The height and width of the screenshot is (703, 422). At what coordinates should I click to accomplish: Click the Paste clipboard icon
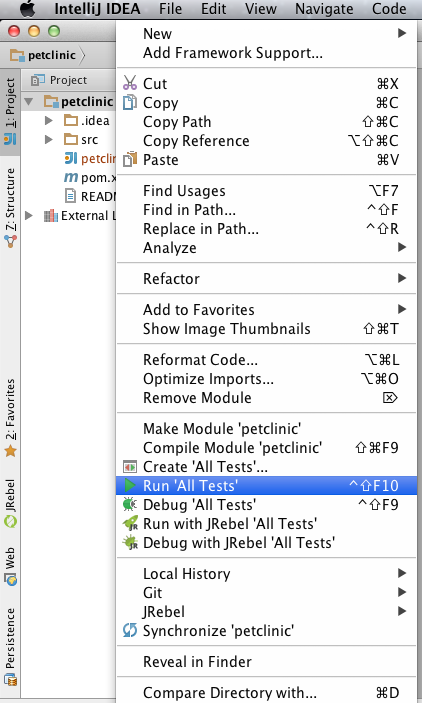[130, 160]
